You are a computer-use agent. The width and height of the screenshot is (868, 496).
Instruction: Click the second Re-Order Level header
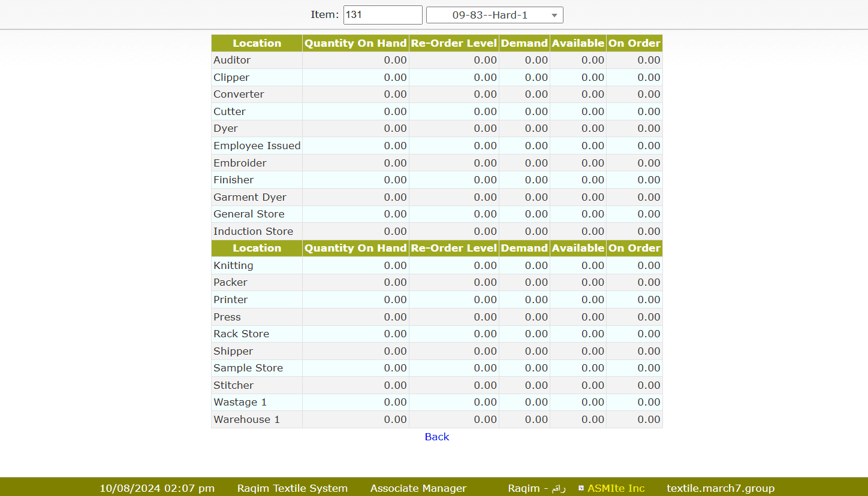click(454, 248)
